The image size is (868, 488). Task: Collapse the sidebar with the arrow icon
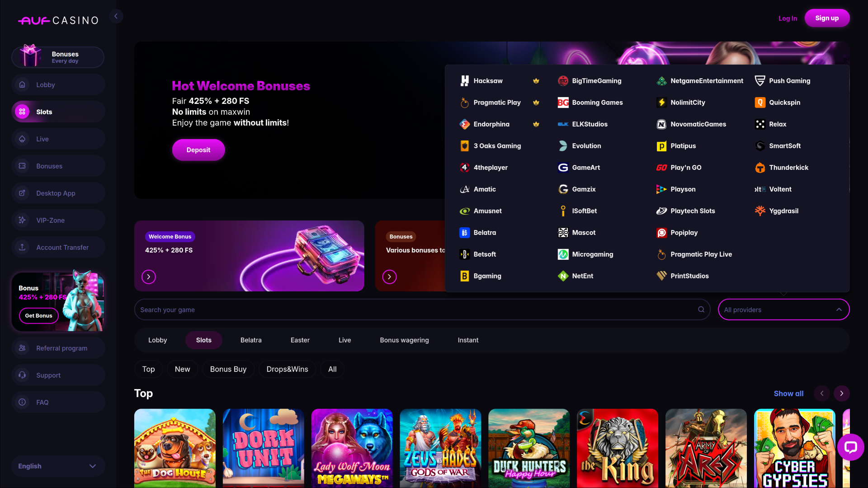(x=116, y=16)
